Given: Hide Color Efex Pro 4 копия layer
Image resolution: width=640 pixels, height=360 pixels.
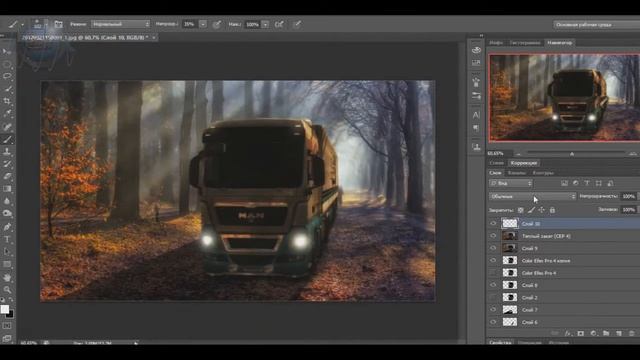Looking at the screenshot, I should (x=493, y=260).
